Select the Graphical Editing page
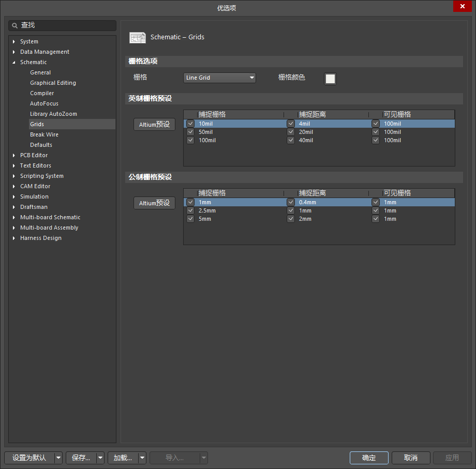Image resolution: width=476 pixels, height=469 pixels. [53, 83]
